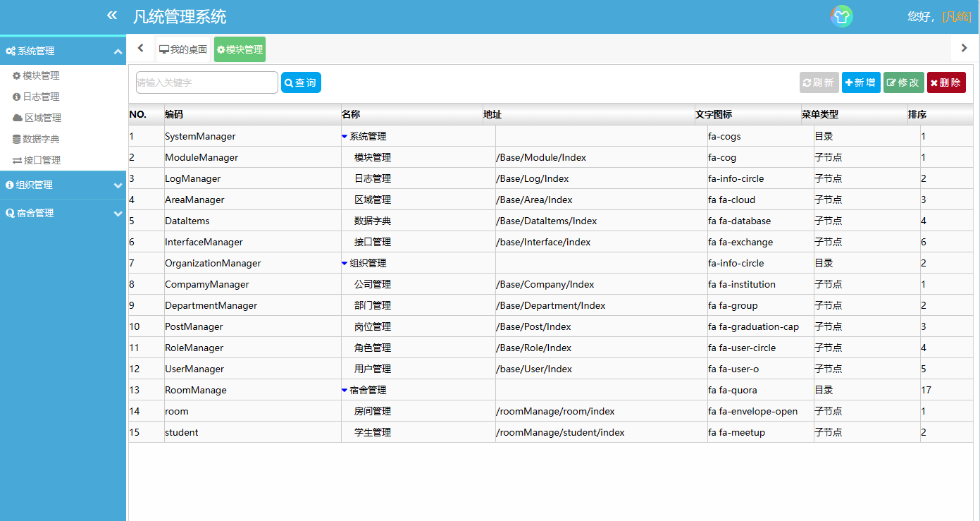
Task: Select the OrganizationManager code cell
Action: [x=253, y=263]
